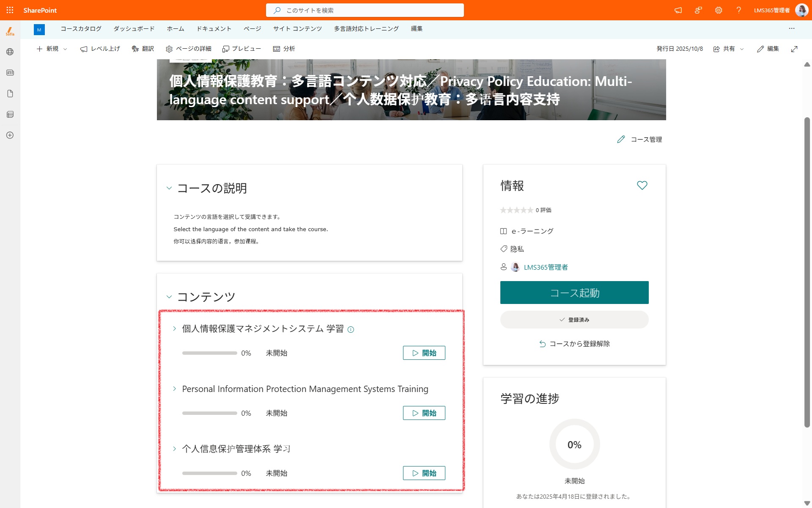The width and height of the screenshot is (812, 508).
Task: Click the expand to full screen arrow icon
Action: (794, 49)
